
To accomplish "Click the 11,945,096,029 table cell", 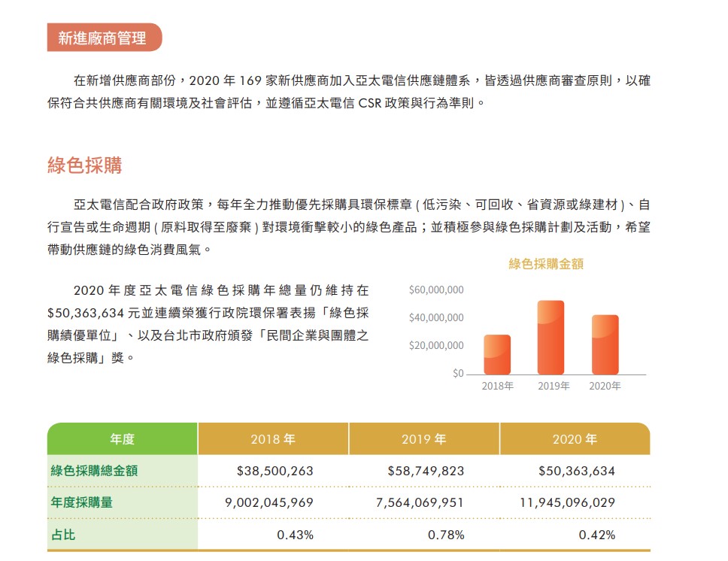I will 567,502.
